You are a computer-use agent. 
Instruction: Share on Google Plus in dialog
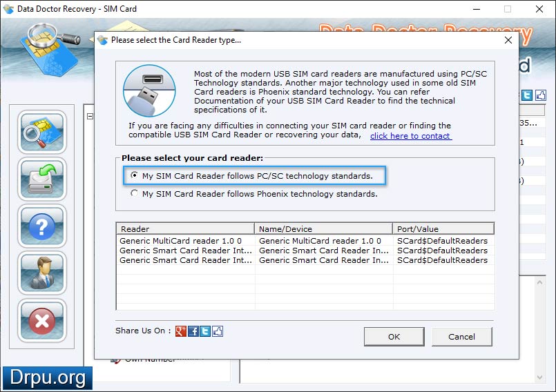181,331
